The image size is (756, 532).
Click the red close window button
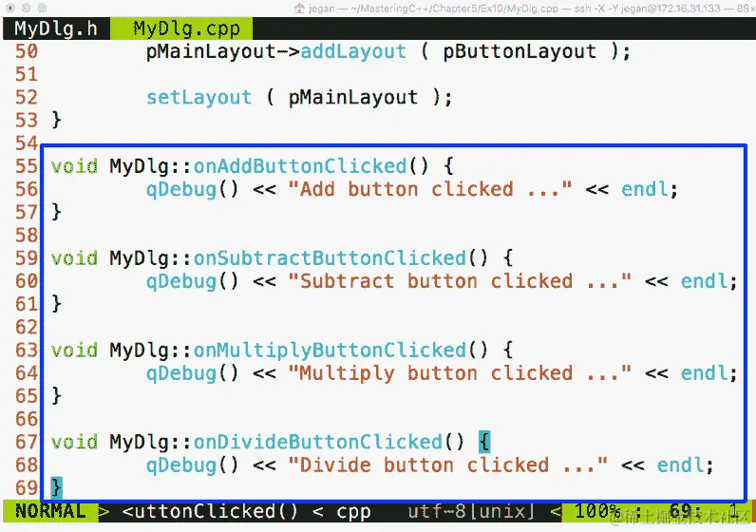click(x=10, y=8)
